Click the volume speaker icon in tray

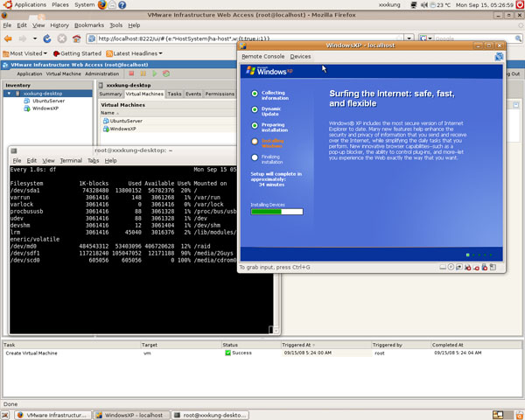tap(424, 4)
